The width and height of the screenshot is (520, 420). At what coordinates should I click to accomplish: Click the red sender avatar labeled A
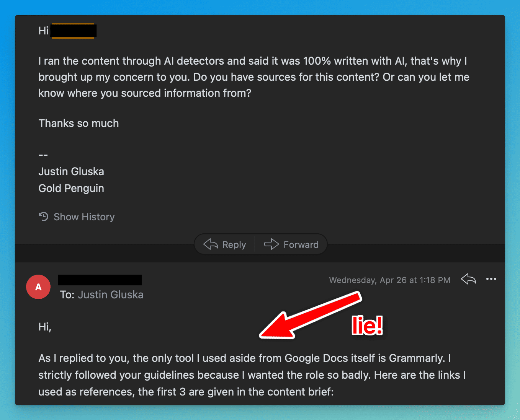[38, 287]
